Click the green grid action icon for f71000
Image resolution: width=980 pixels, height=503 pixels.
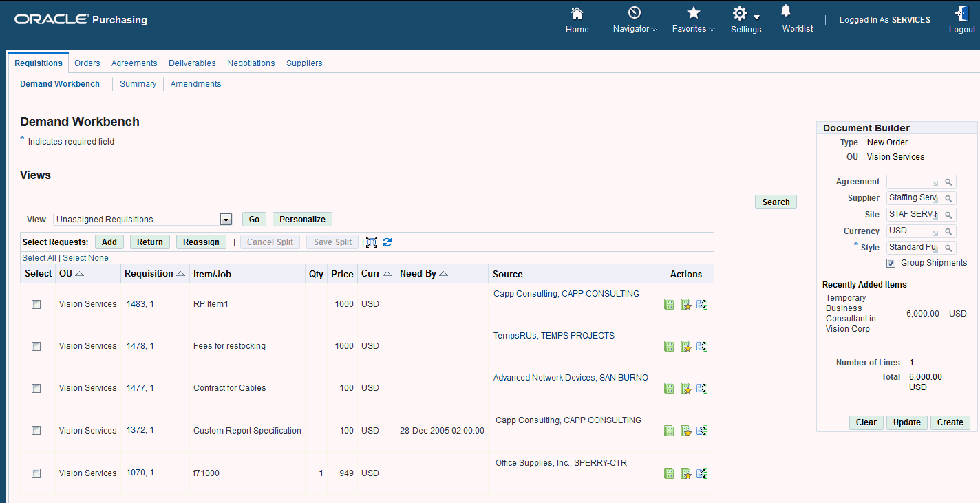669,473
